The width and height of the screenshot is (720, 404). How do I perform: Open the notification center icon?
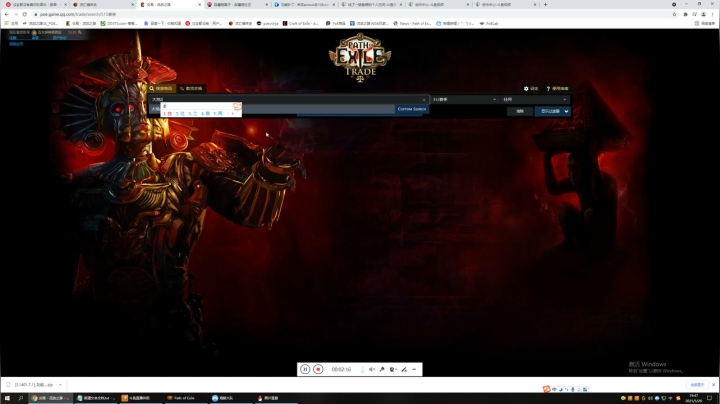pyautogui.click(x=709, y=398)
